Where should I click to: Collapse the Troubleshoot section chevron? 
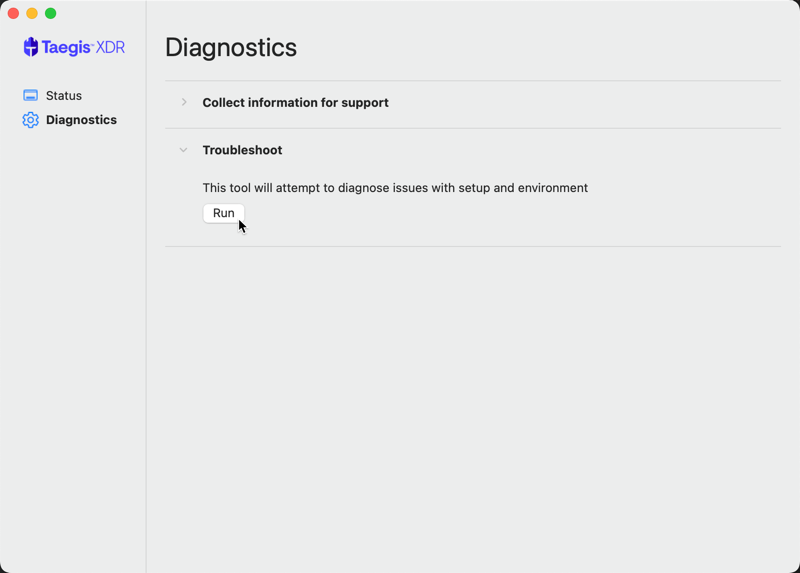[183, 150]
